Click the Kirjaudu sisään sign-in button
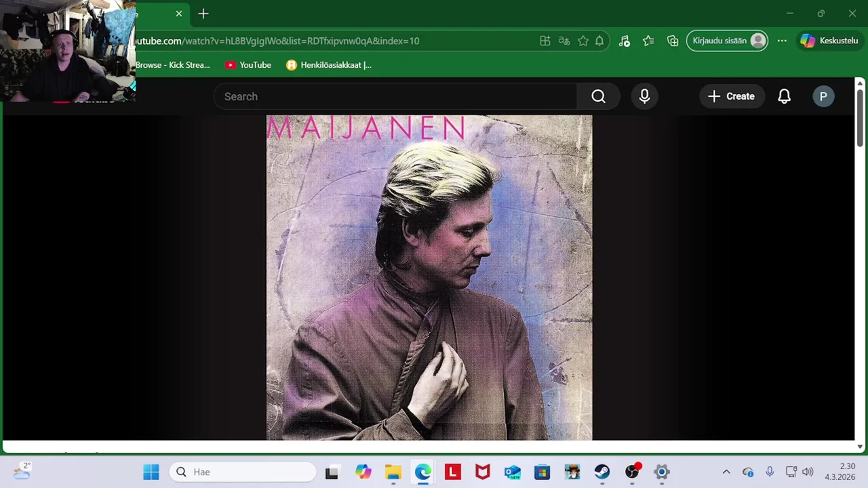Viewport: 868px width, 488px height. click(728, 41)
